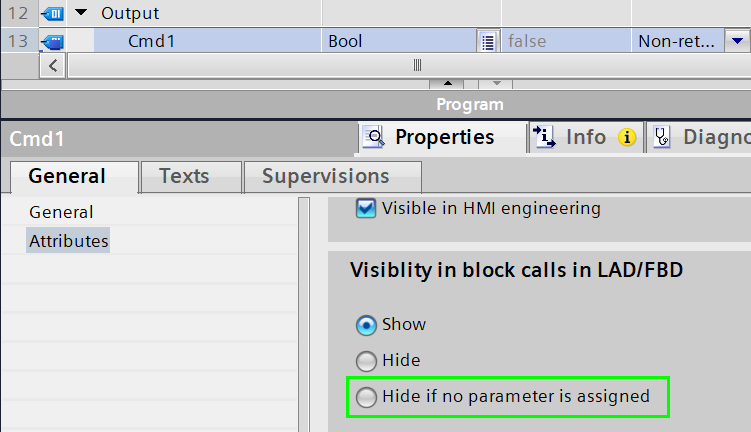Open the data type picker for Cmd1
Viewport: 751px width, 432px height.
point(488,42)
